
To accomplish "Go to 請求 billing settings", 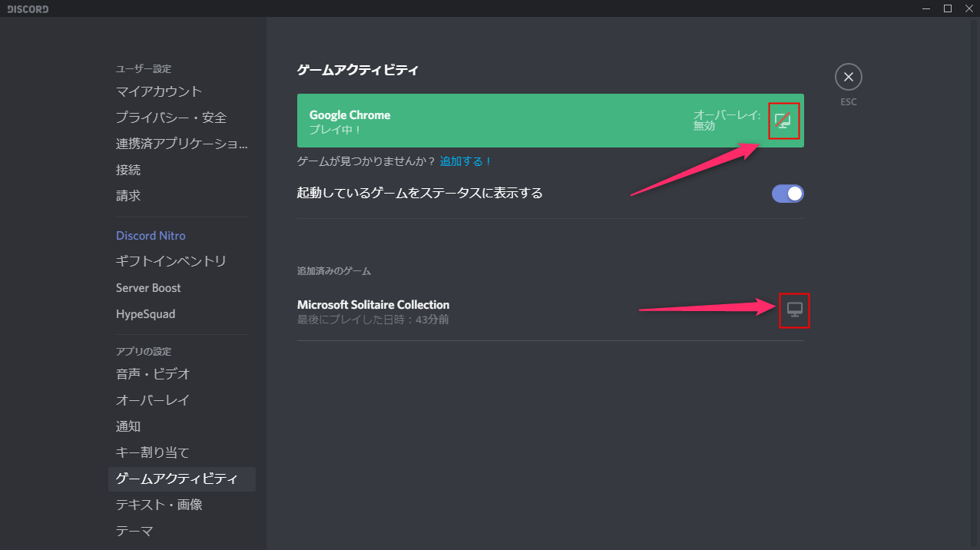I will (128, 196).
